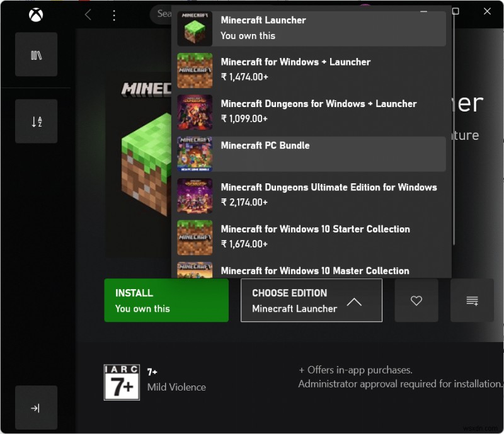Image resolution: width=504 pixels, height=434 pixels.
Task: Click the add-to-list icon beside the heart
Action: coord(472,300)
